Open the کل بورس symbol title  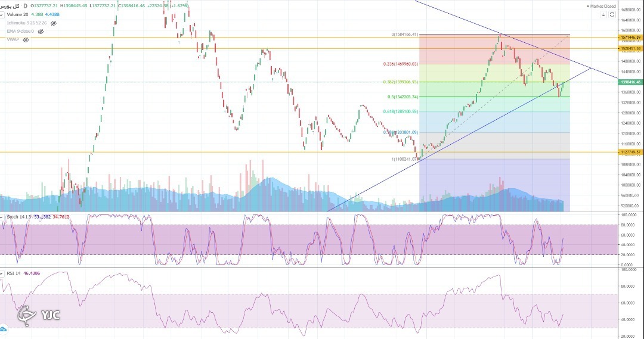[x=10, y=6]
